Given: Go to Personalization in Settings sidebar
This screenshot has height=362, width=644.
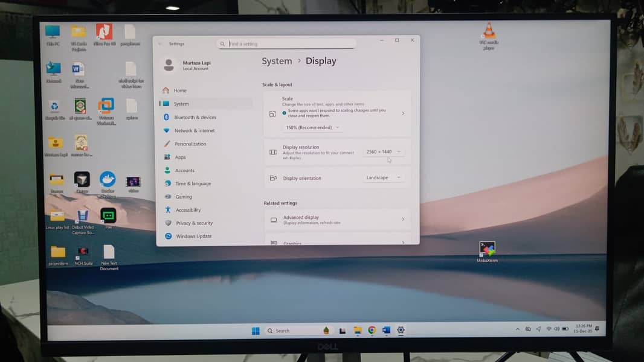Looking at the screenshot, I should click(190, 144).
